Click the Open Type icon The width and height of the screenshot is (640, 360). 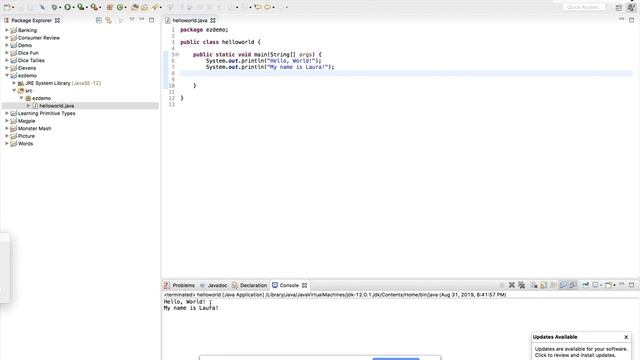click(134, 7)
